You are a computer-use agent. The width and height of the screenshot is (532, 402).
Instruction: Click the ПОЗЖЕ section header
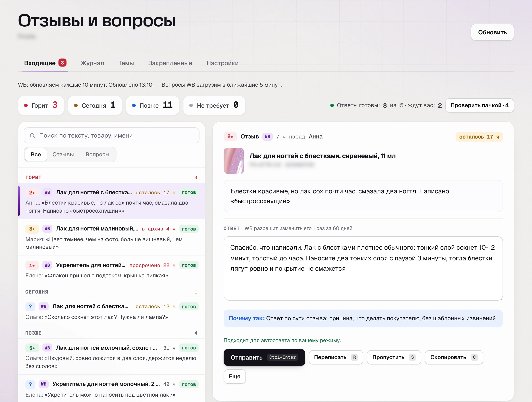click(33, 333)
